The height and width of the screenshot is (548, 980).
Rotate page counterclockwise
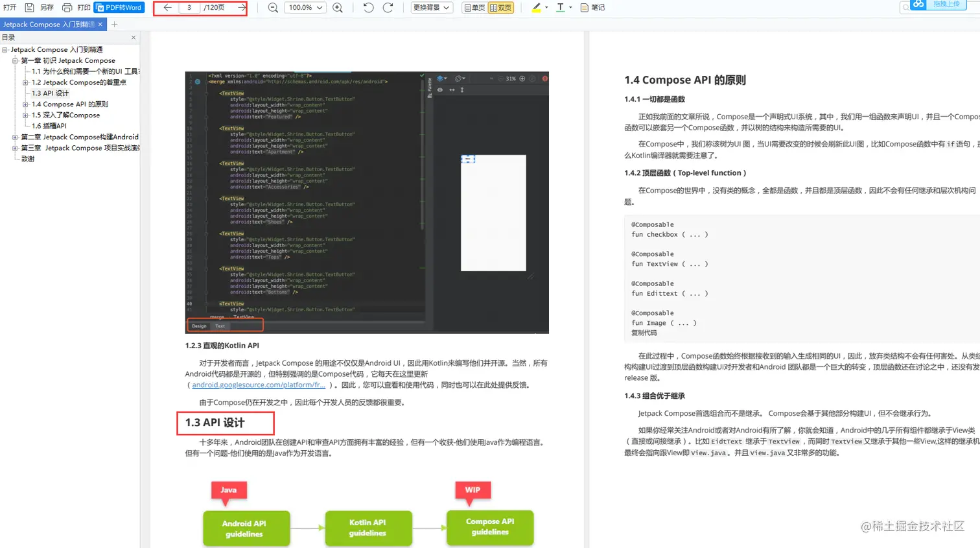coord(368,8)
